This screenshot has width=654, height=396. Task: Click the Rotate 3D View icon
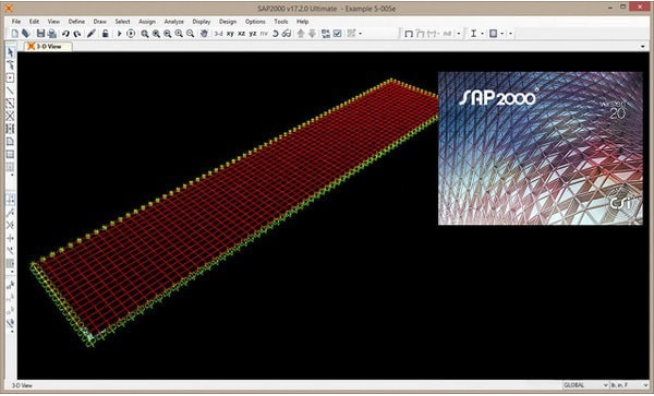275,34
